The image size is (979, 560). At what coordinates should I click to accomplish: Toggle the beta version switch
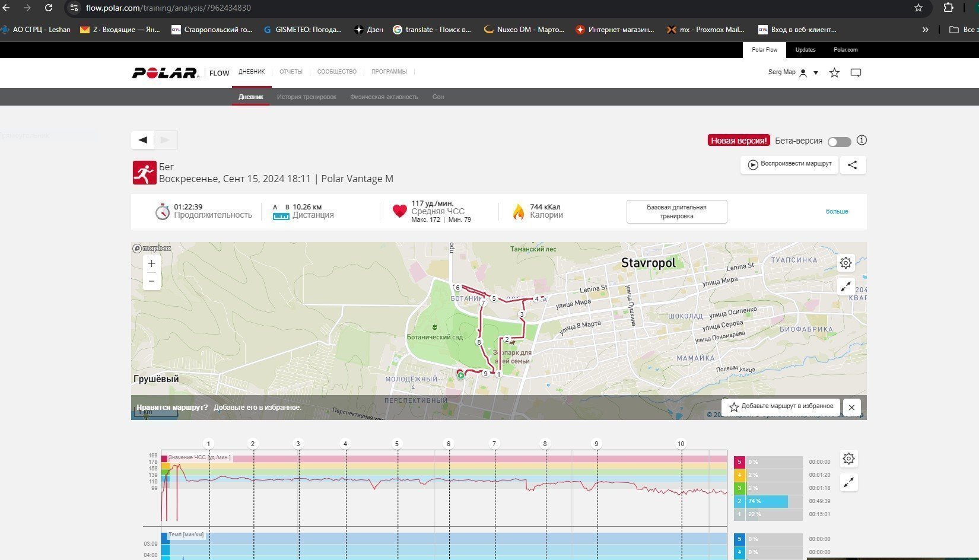839,142
